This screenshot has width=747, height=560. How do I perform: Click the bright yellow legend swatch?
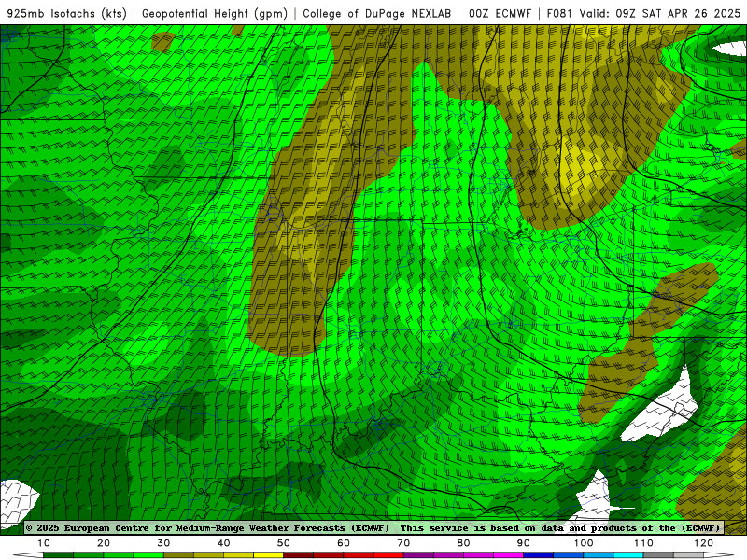268,555
